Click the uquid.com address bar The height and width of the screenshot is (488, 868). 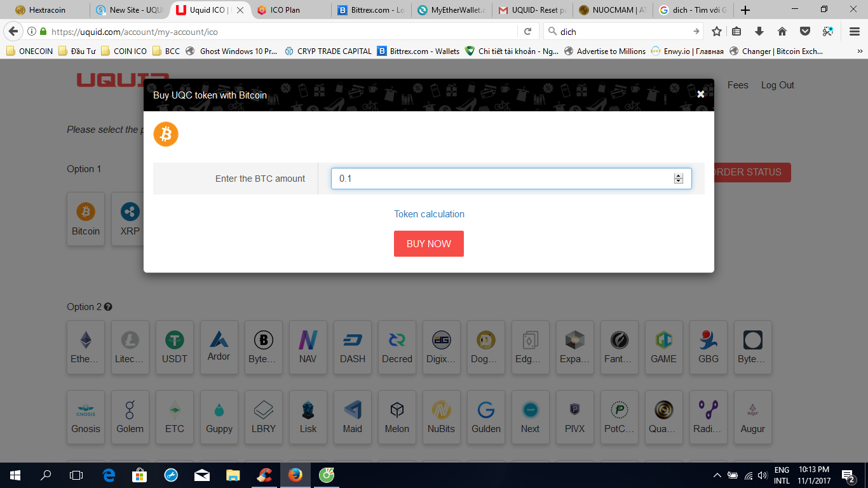coord(283,32)
